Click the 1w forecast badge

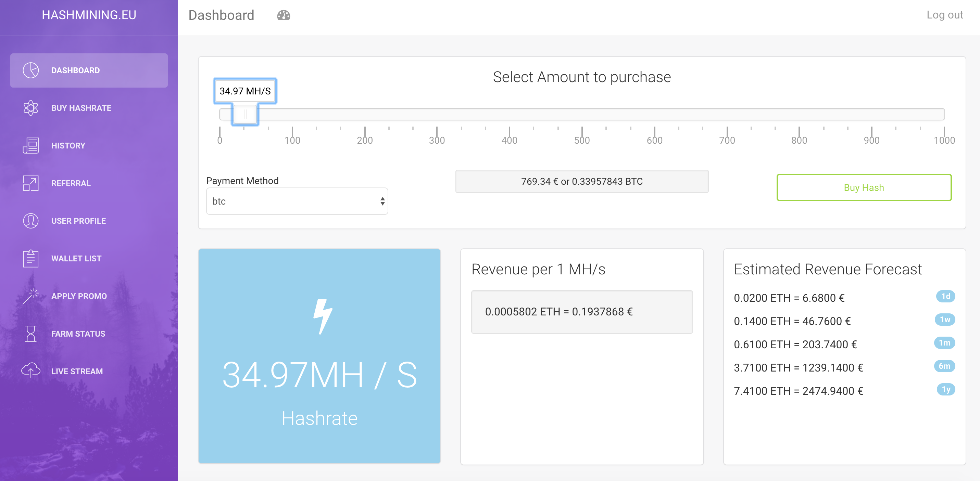coord(945,320)
